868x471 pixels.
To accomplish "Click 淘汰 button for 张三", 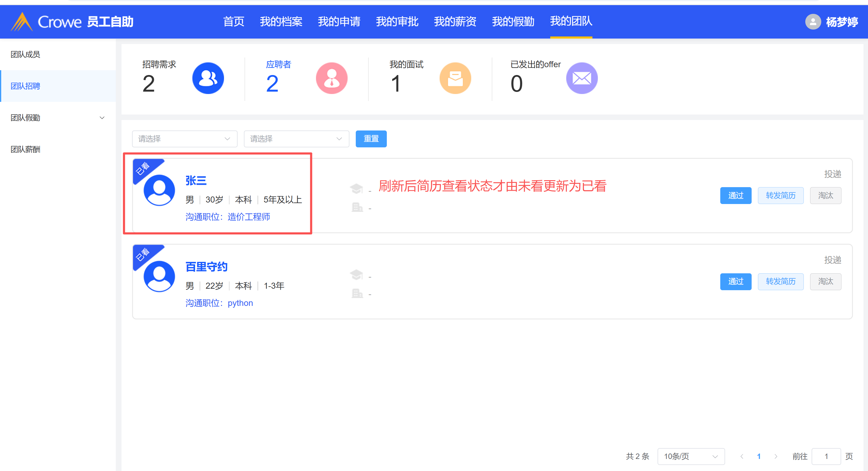I will (x=825, y=195).
